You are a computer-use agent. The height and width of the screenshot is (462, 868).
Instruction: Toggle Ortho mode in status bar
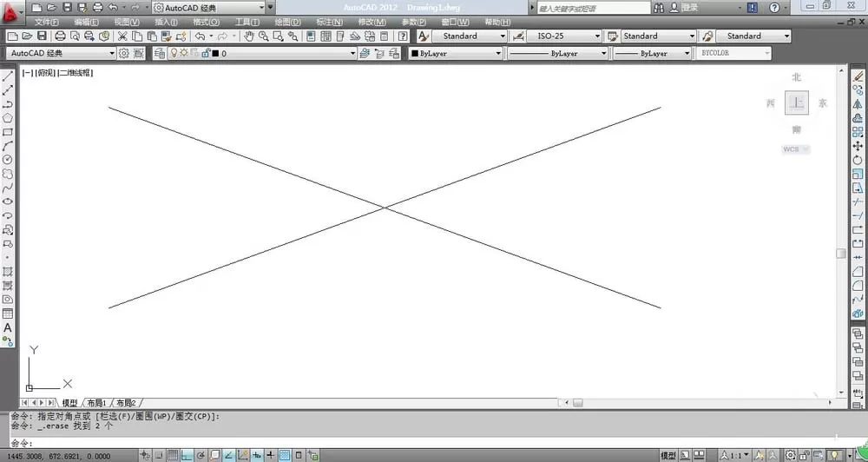pyautogui.click(x=187, y=455)
